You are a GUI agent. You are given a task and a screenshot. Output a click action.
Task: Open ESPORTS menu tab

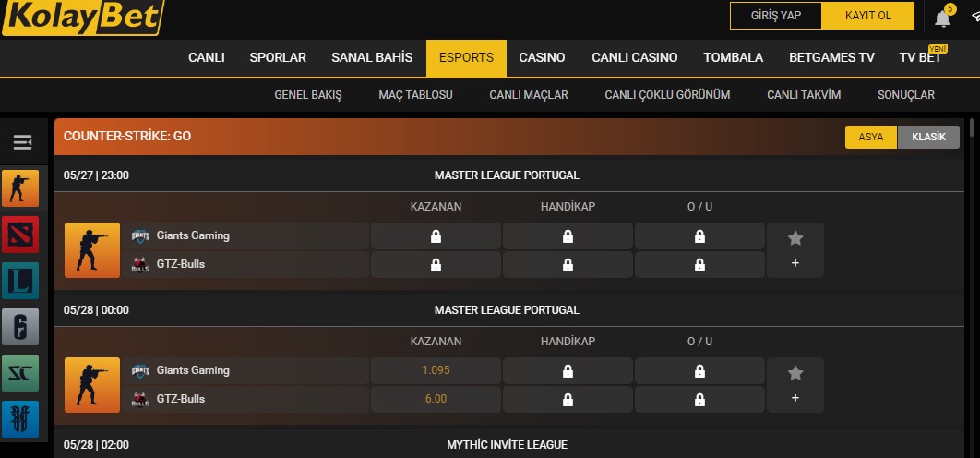click(466, 57)
